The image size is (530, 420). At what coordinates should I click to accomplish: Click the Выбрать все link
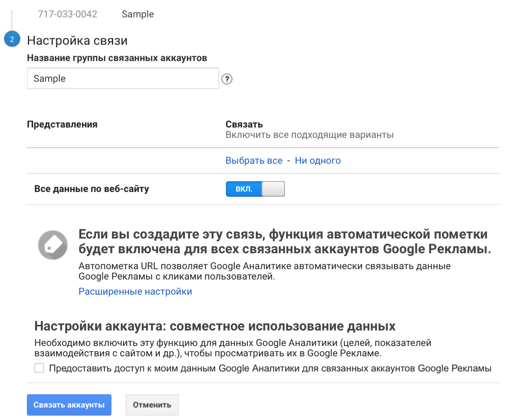[254, 161]
